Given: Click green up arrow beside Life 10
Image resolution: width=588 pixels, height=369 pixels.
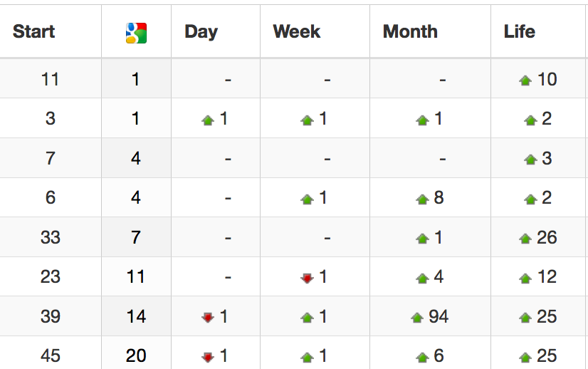Looking at the screenshot, I should (525, 80).
